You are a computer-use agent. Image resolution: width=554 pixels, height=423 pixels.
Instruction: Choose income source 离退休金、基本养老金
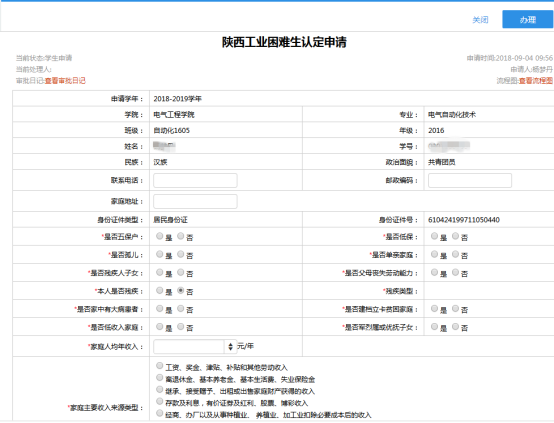pos(160,378)
